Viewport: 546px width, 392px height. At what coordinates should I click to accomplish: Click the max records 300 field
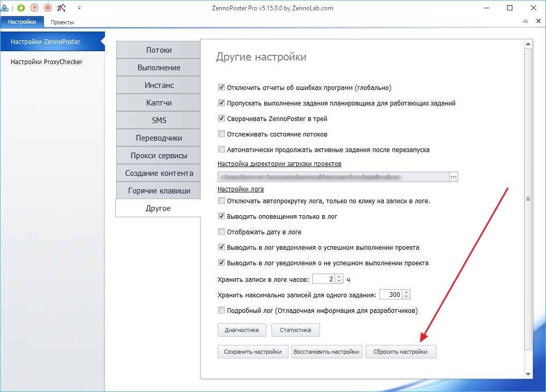coord(391,295)
